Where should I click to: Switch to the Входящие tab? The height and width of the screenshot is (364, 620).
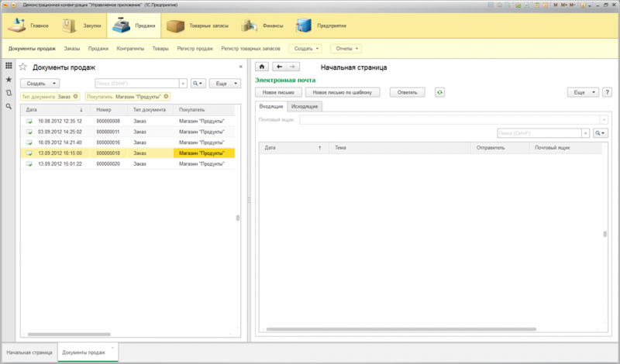pos(271,106)
